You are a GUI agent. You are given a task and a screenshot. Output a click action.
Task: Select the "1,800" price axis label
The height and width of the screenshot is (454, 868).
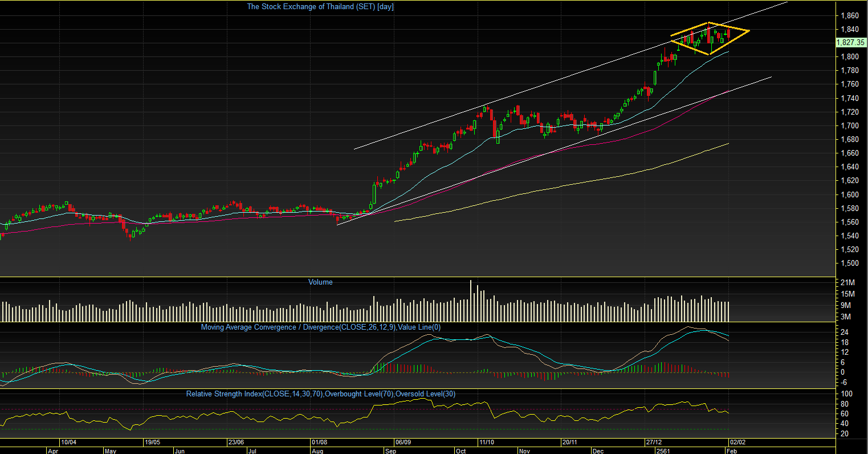(850, 56)
